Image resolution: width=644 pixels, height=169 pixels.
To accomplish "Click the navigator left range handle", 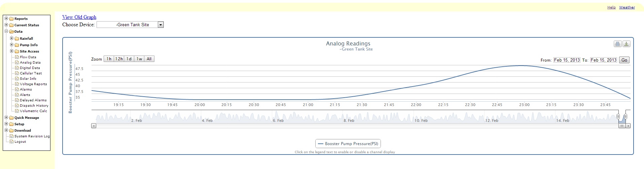I will [618, 116].
